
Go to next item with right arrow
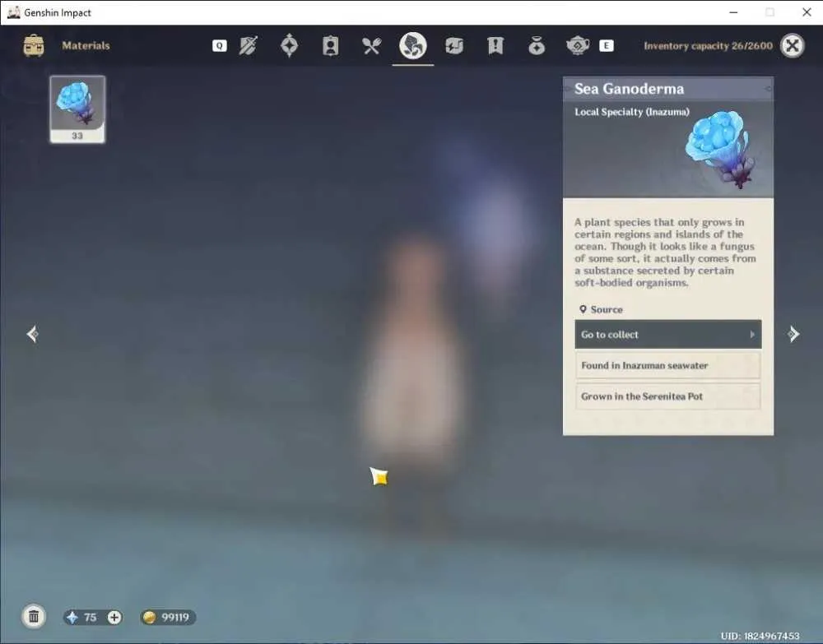(793, 334)
